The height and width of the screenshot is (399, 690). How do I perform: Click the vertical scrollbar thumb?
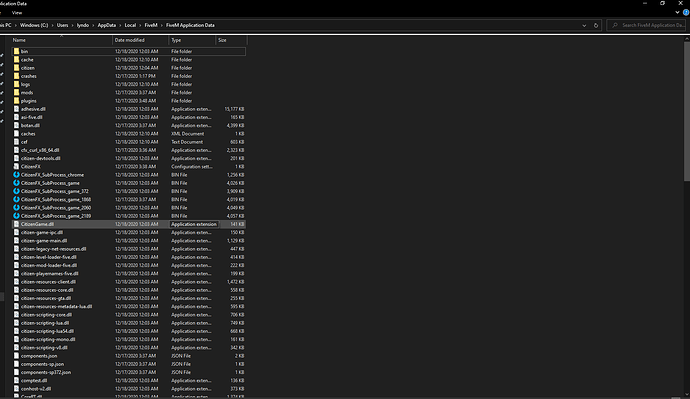(687, 111)
